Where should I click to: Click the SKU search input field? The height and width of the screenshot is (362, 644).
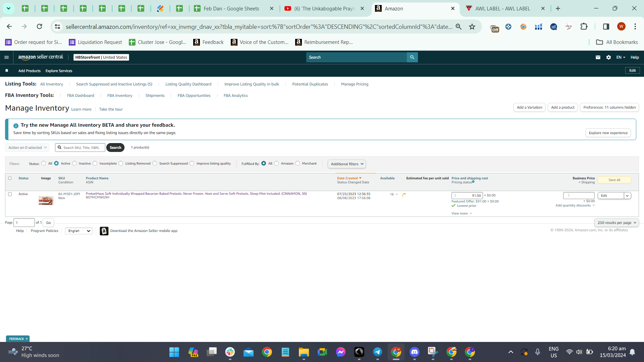click(x=80, y=147)
